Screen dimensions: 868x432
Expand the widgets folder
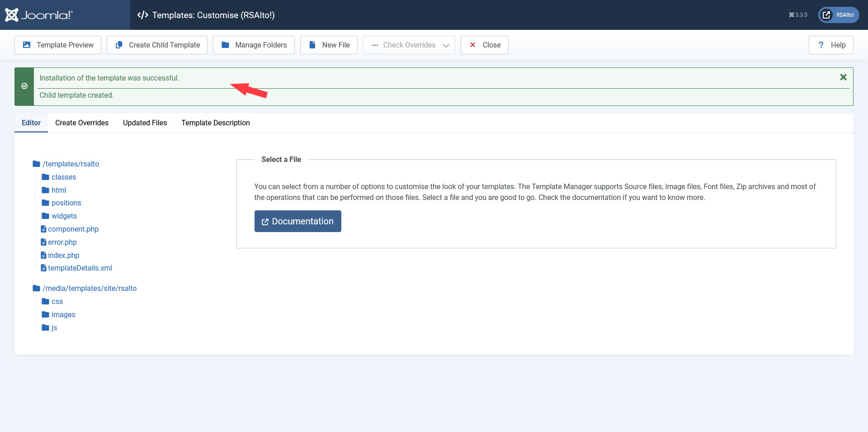click(x=59, y=216)
